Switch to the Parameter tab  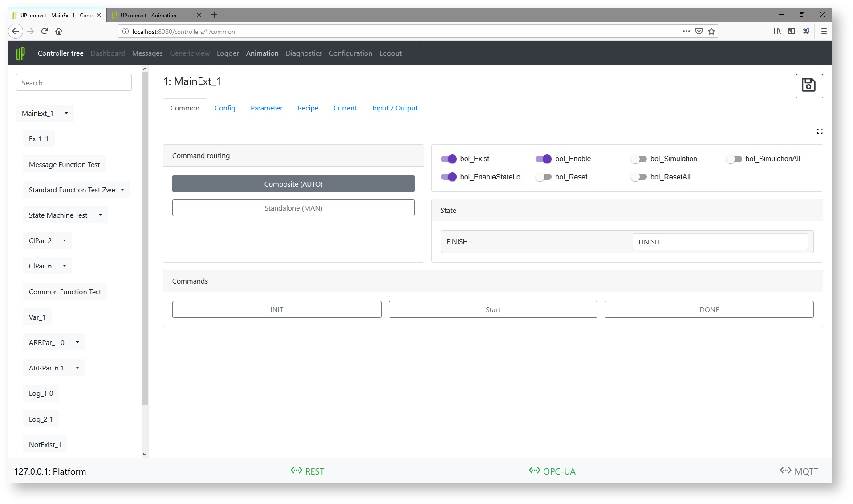(266, 108)
